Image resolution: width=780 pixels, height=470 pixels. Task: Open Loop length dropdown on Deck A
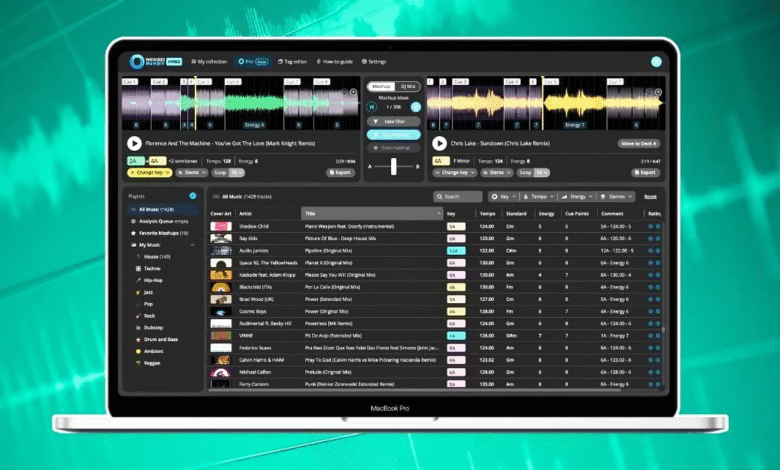[236, 173]
